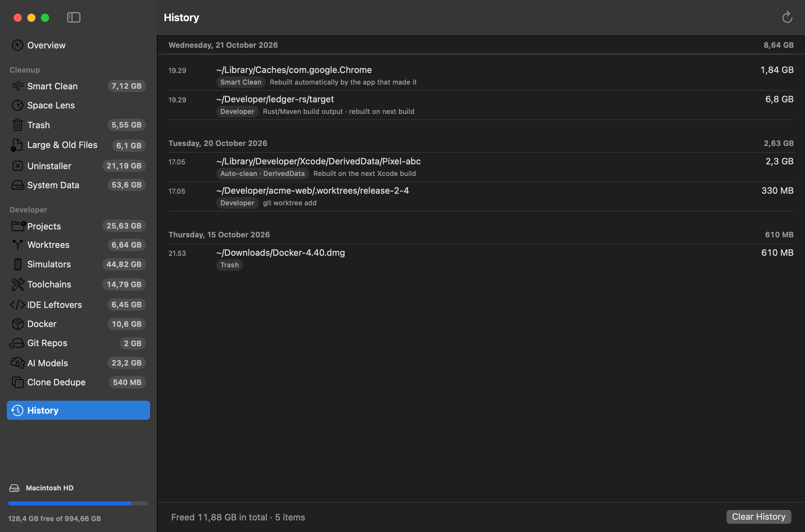Click 128,4 GB free of 994,66 GB

click(x=55, y=519)
